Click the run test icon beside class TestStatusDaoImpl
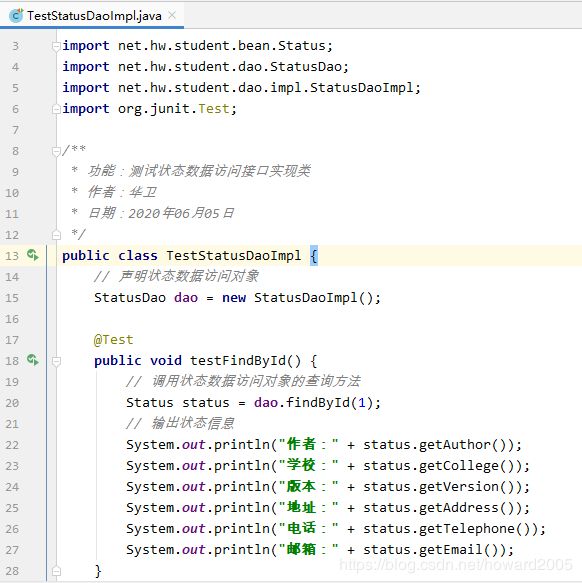This screenshot has width=582, height=583. [x=33, y=255]
